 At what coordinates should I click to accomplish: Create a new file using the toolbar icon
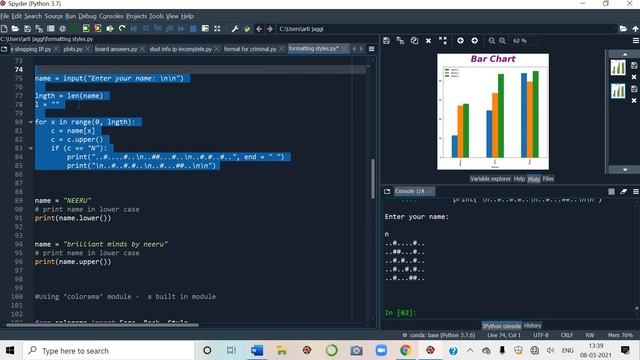point(4,29)
